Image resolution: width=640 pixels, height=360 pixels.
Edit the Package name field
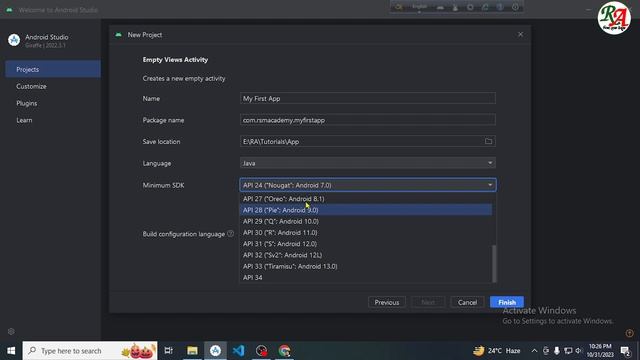coord(368,120)
